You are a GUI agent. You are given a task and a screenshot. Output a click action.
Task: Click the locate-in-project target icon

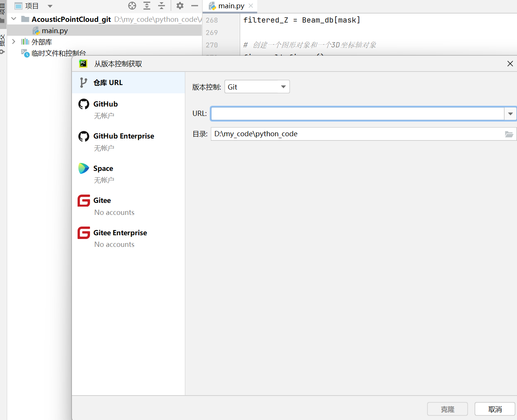(x=132, y=6)
